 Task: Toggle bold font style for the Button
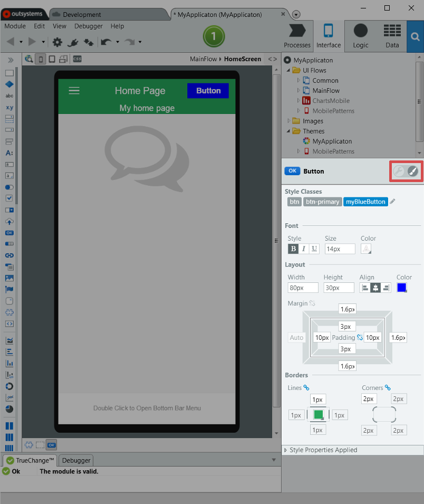click(x=293, y=249)
